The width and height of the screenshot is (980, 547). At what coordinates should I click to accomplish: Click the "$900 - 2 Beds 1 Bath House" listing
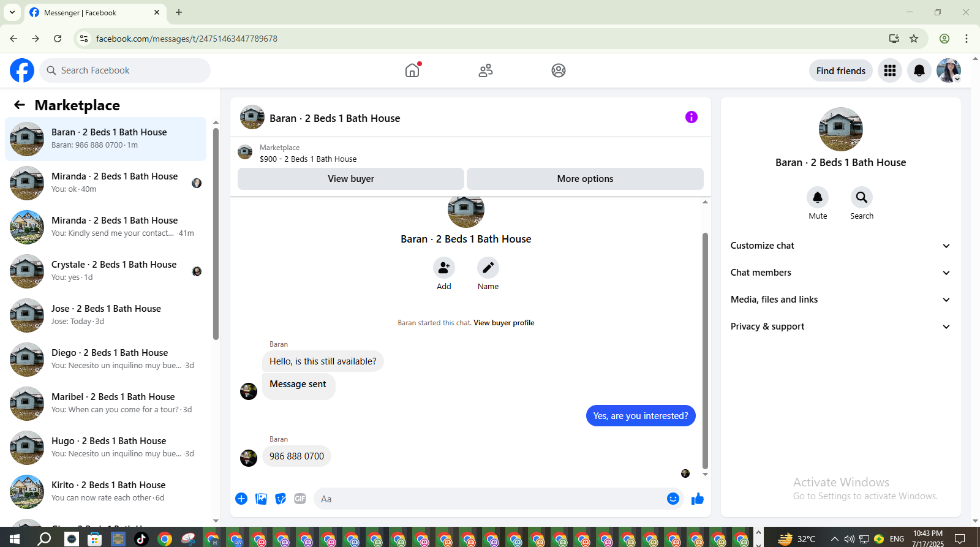pyautogui.click(x=308, y=159)
